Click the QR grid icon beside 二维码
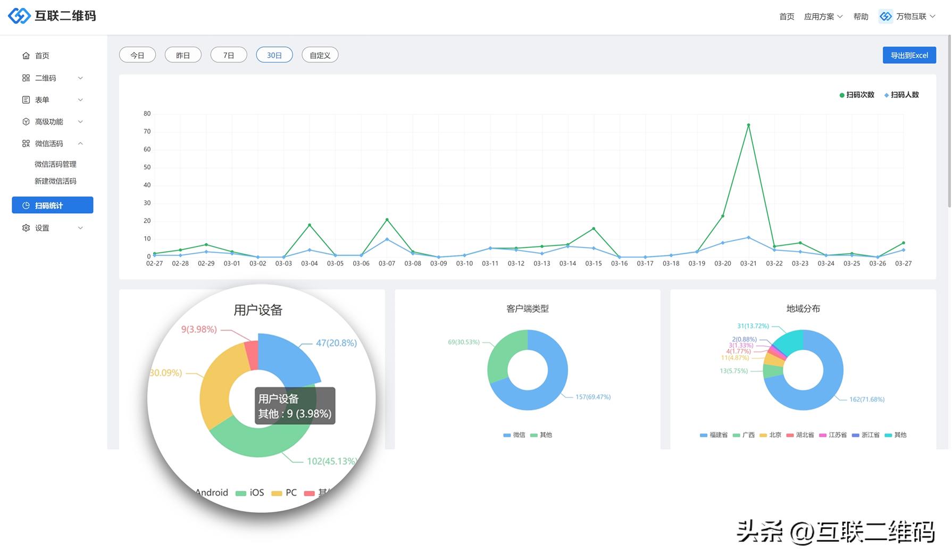Image resolution: width=952 pixels, height=560 pixels. click(x=26, y=78)
